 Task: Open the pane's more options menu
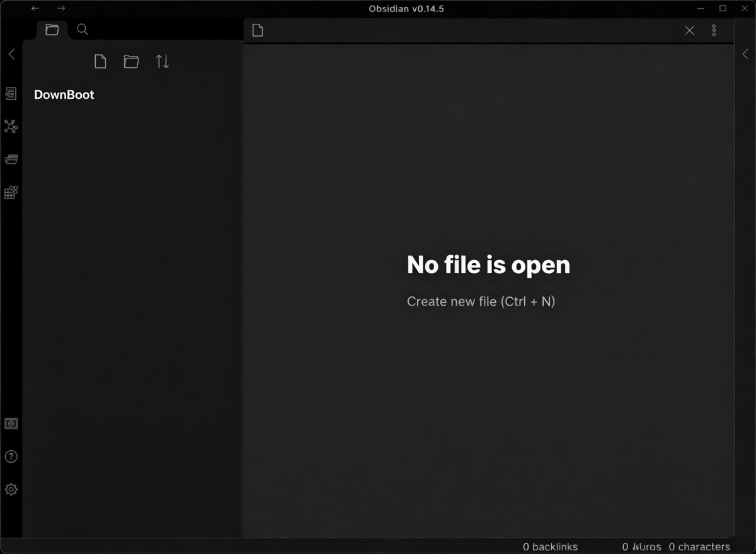[714, 30]
